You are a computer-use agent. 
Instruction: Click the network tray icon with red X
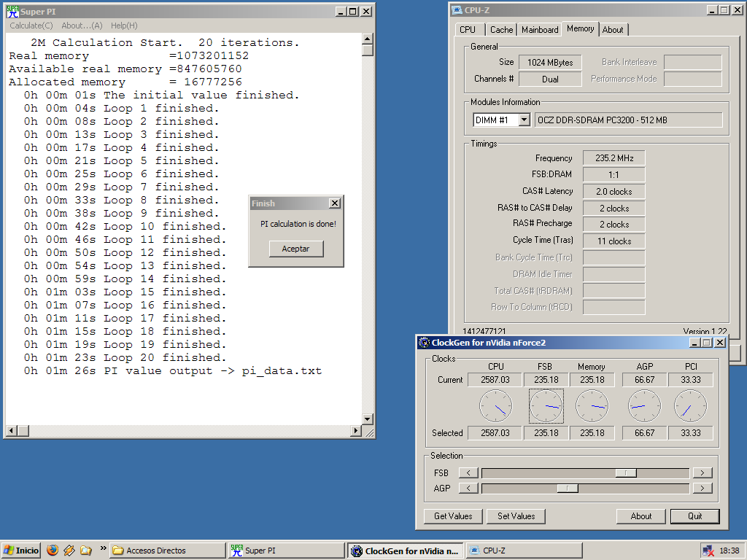tap(708, 551)
